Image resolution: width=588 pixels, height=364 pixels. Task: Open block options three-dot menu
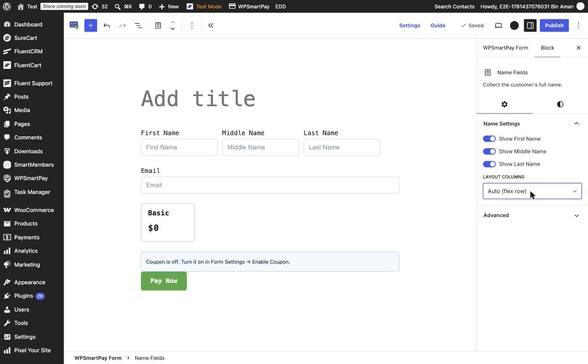[x=192, y=25]
